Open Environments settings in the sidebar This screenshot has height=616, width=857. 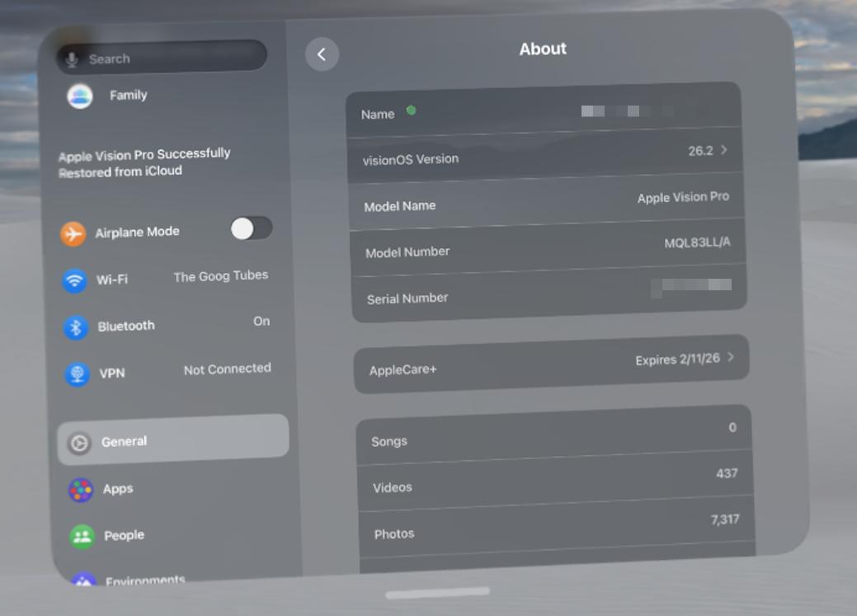click(x=144, y=580)
